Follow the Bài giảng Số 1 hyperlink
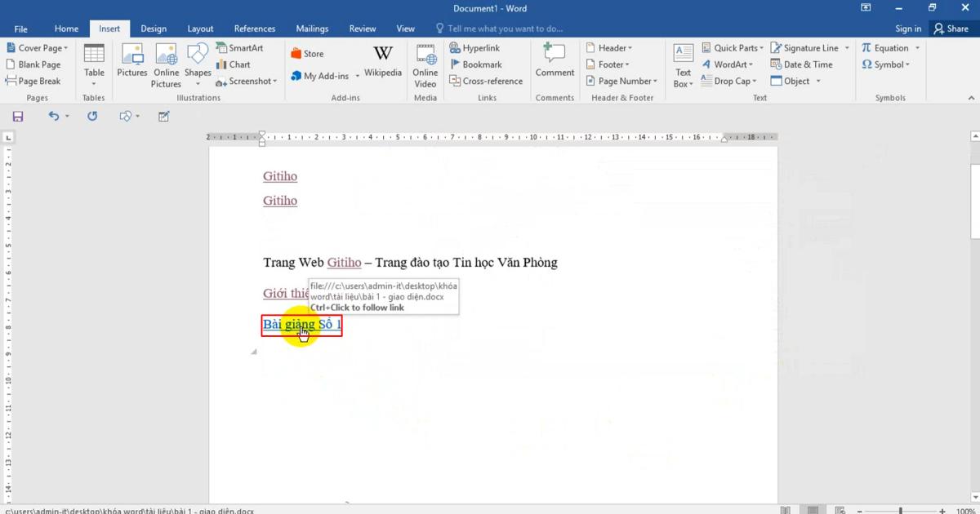Image resolution: width=980 pixels, height=514 pixels. click(x=301, y=324)
